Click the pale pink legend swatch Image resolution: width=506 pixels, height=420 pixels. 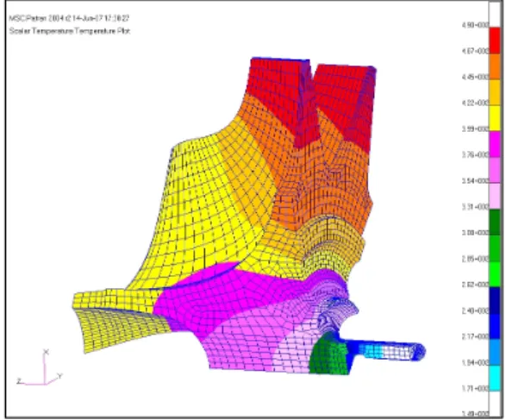point(495,197)
